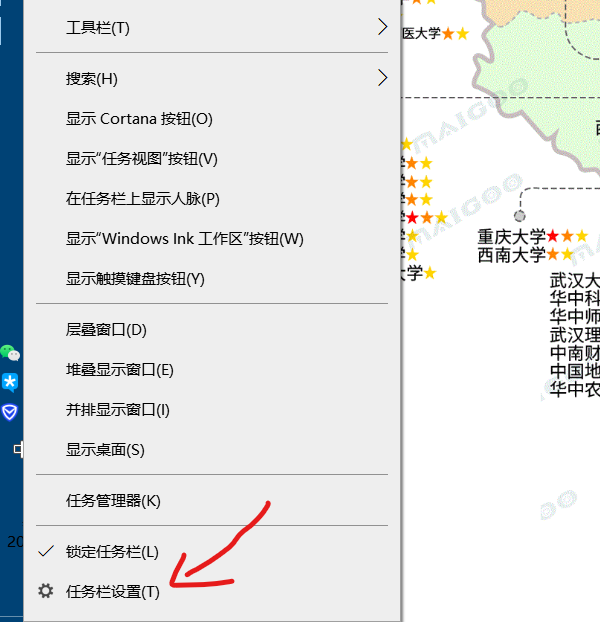The width and height of the screenshot is (600, 622).
Task: Enable 显示 Cortana 按钮 option
Action: tap(139, 119)
